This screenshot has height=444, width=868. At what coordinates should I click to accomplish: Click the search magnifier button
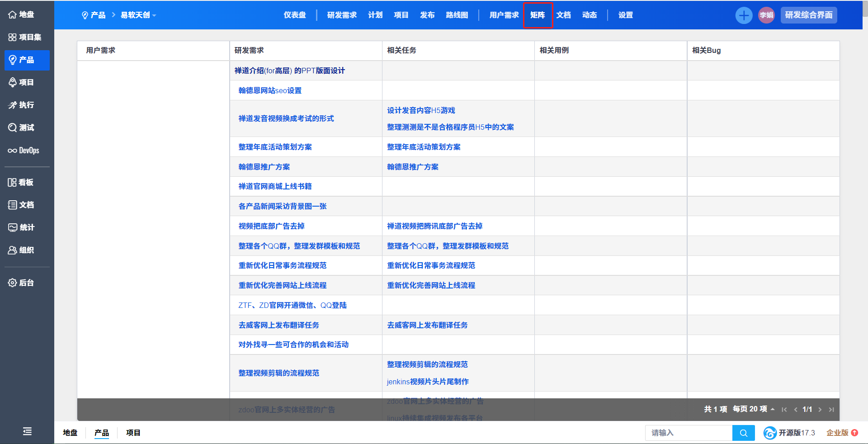(743, 433)
